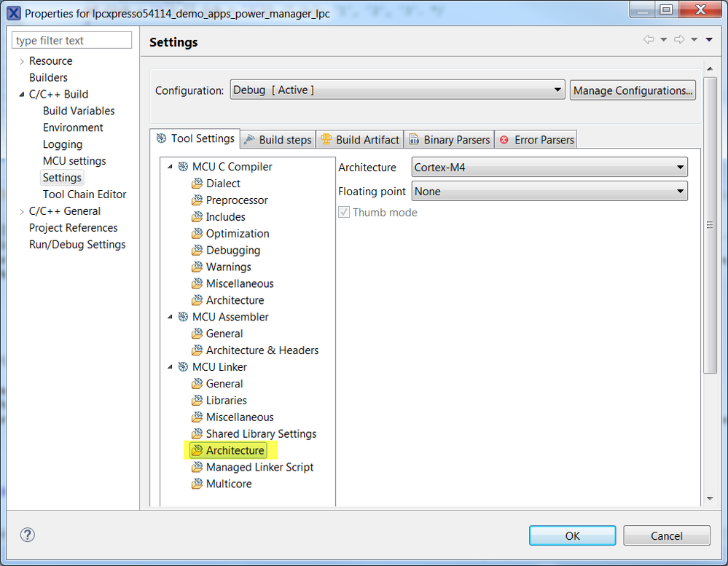Click the MCU C Compiler tool icon
Image resolution: width=728 pixels, height=566 pixels.
coord(184,167)
